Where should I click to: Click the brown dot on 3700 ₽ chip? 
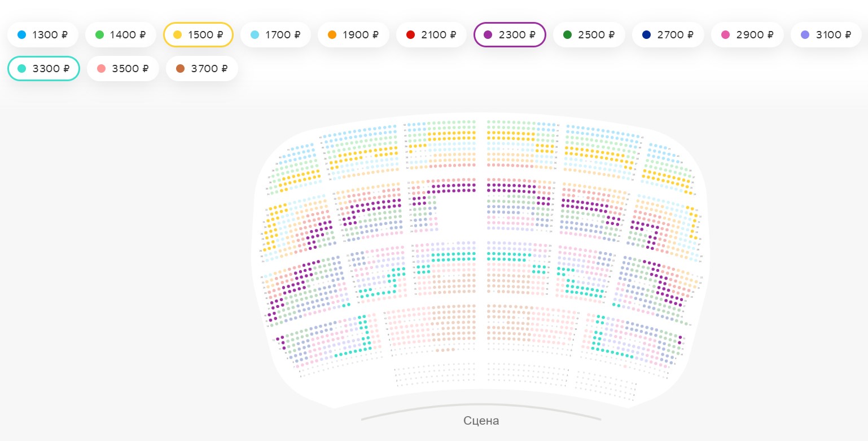coord(181,69)
